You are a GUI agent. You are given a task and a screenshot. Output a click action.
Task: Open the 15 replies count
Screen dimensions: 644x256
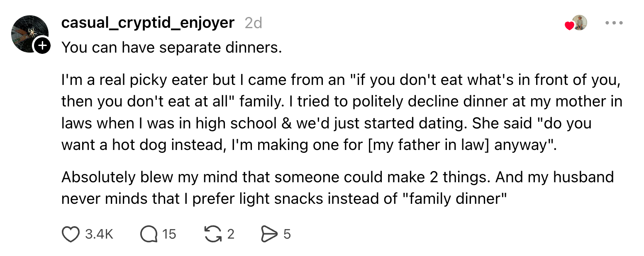169,234
